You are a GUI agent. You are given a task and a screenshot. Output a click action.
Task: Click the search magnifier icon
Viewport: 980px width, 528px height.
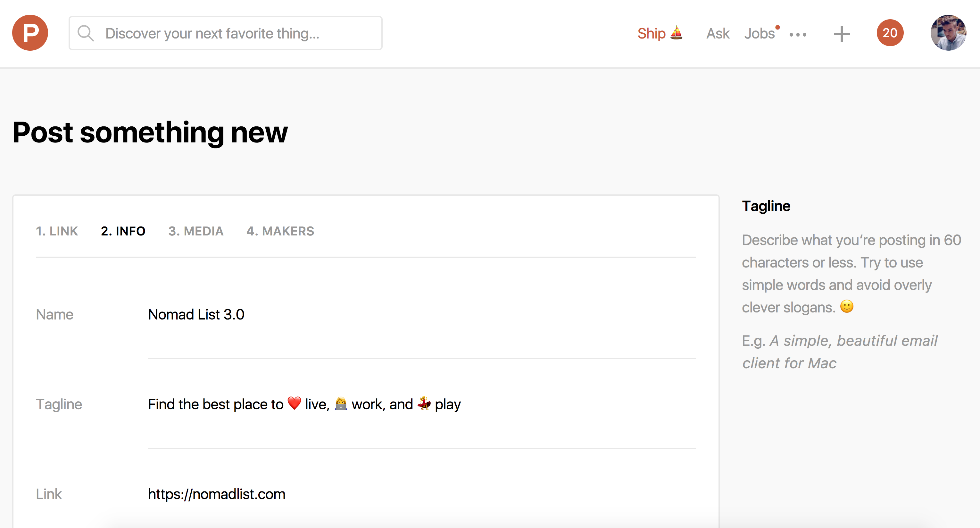(86, 33)
